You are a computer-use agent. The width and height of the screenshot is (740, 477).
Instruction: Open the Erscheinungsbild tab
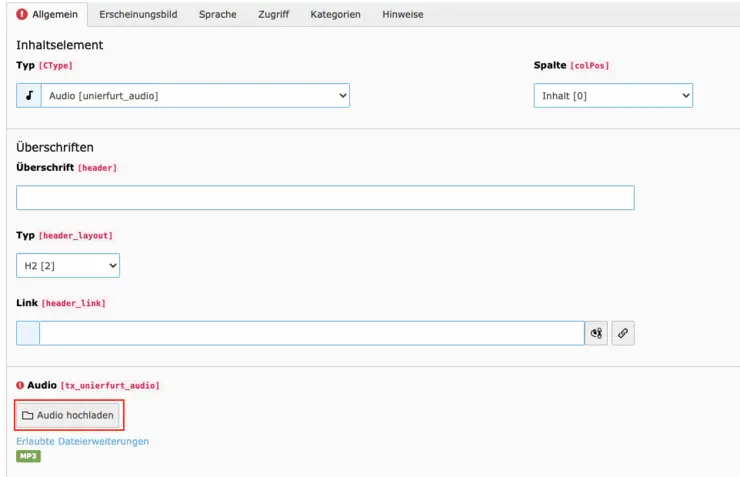138,14
